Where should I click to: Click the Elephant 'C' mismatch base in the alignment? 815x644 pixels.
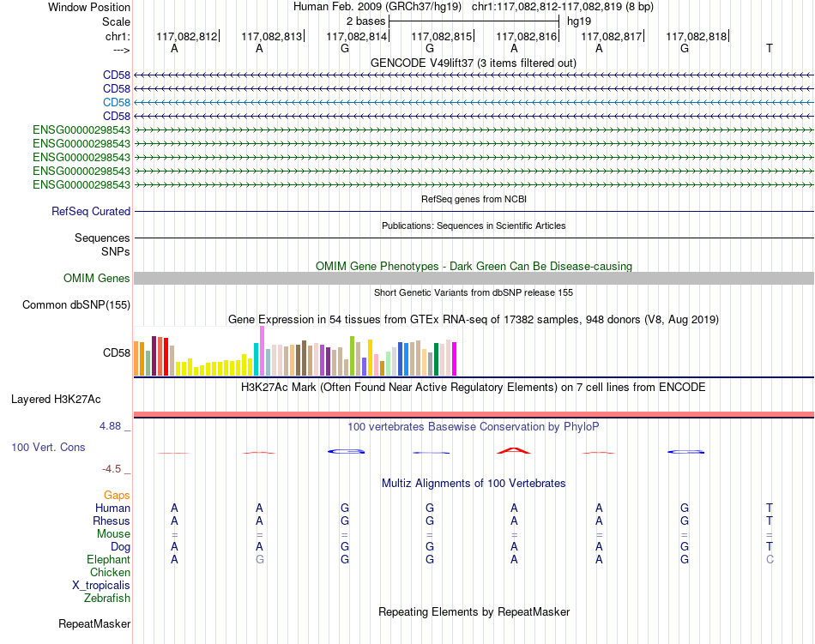click(770, 559)
